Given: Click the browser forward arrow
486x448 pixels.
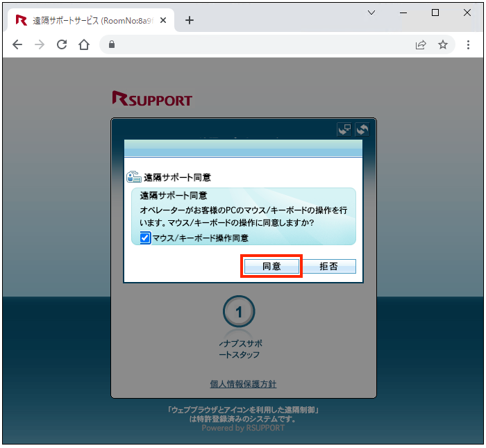Looking at the screenshot, I should 40,44.
